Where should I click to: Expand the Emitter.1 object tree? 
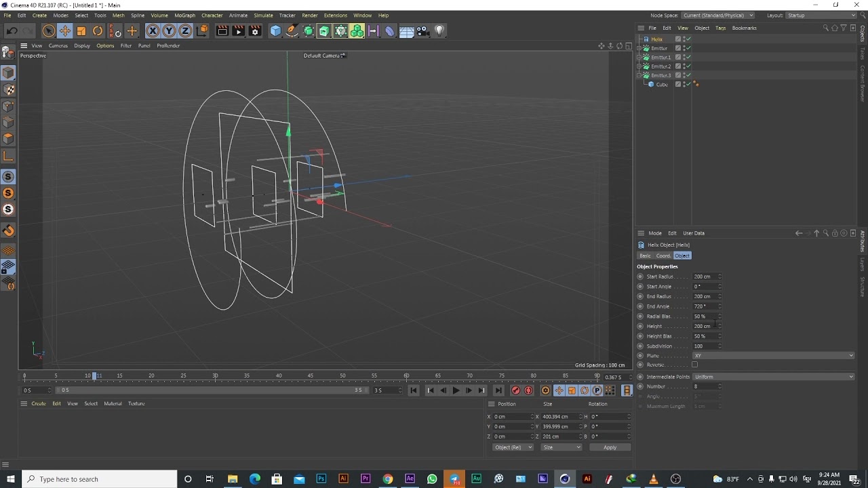(639, 57)
